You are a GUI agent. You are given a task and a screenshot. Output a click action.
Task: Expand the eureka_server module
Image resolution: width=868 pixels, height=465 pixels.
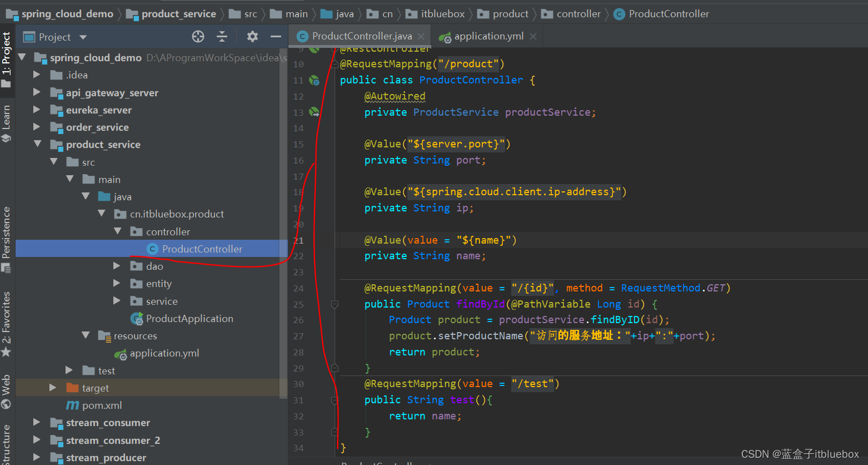pyautogui.click(x=37, y=110)
